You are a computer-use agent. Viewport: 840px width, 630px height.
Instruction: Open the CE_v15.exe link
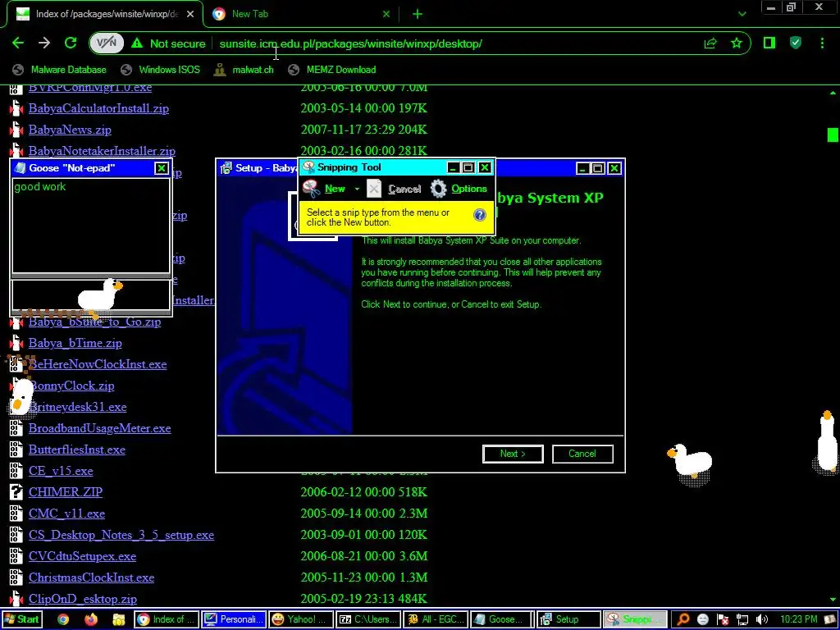click(61, 471)
